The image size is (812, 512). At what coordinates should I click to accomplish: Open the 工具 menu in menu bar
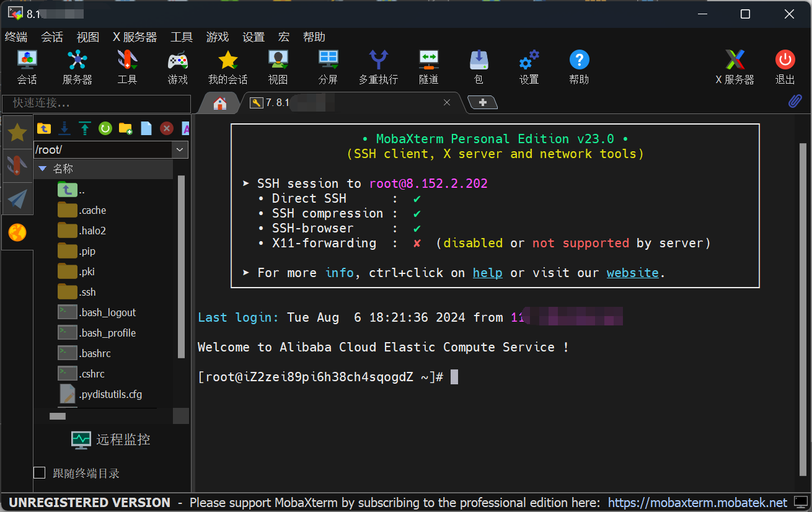coord(182,37)
